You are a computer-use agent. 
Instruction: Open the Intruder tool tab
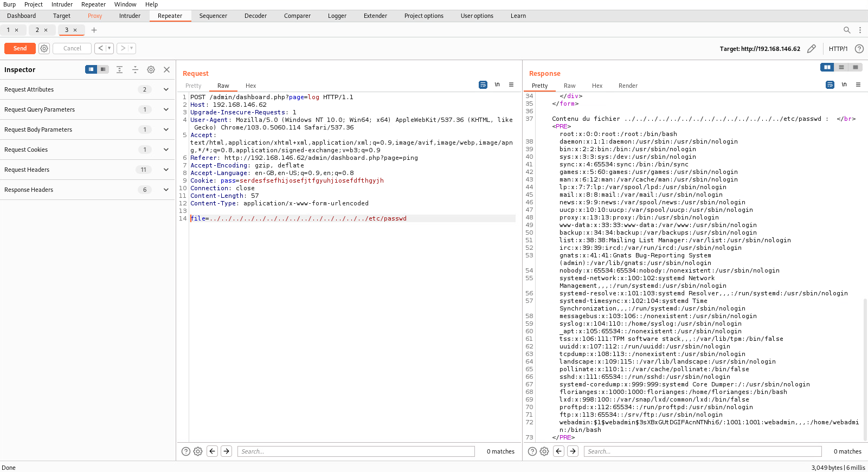pos(130,16)
